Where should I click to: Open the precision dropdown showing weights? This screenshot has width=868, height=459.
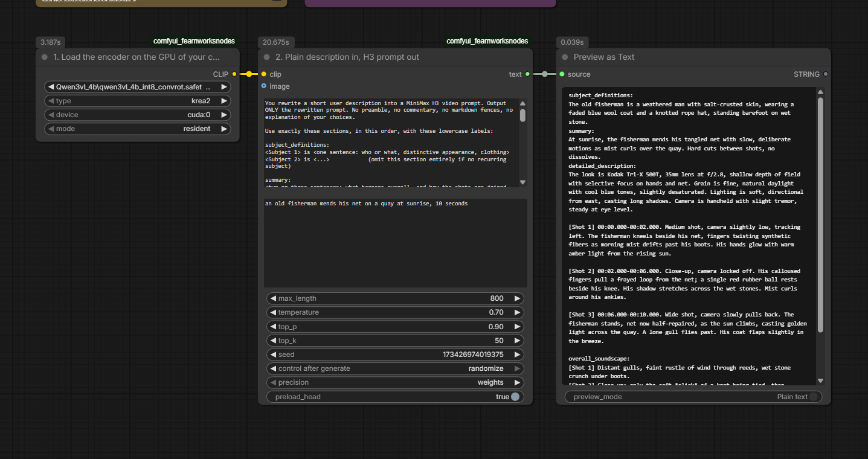(395, 382)
